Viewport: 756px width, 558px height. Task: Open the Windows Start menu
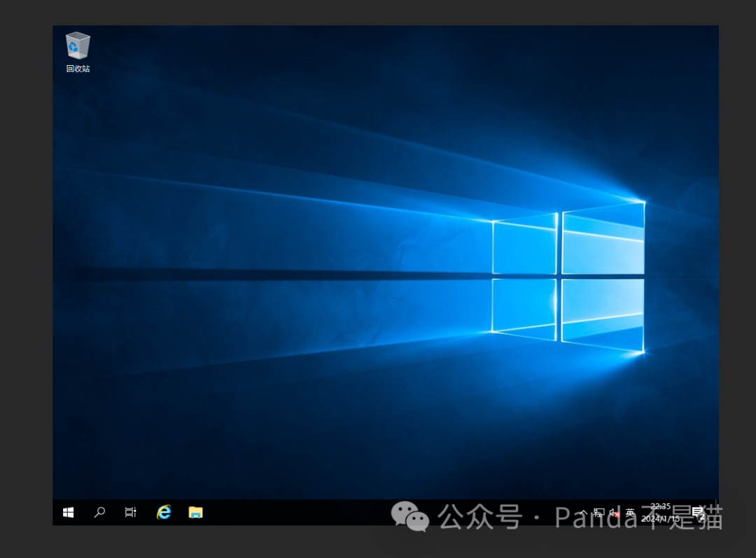pyautogui.click(x=69, y=512)
